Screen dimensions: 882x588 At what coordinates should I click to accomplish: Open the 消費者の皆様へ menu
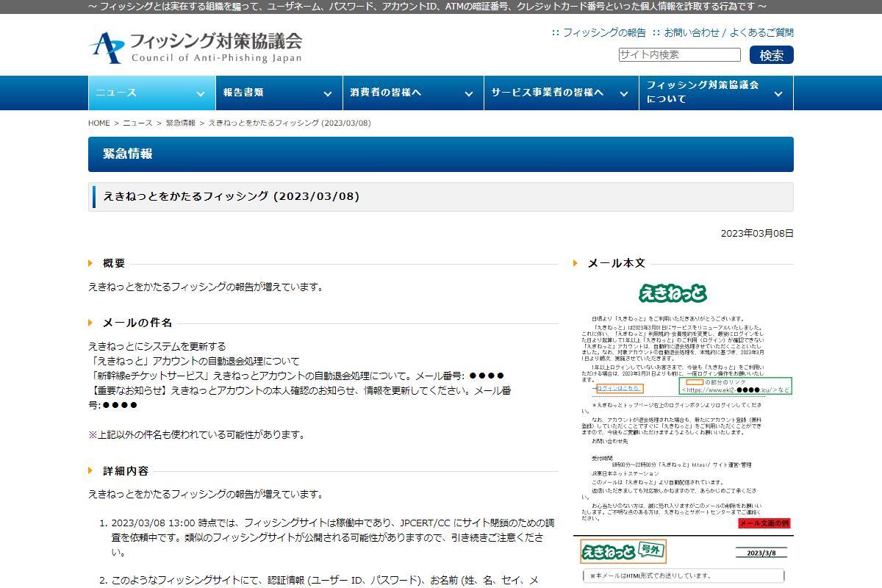413,93
